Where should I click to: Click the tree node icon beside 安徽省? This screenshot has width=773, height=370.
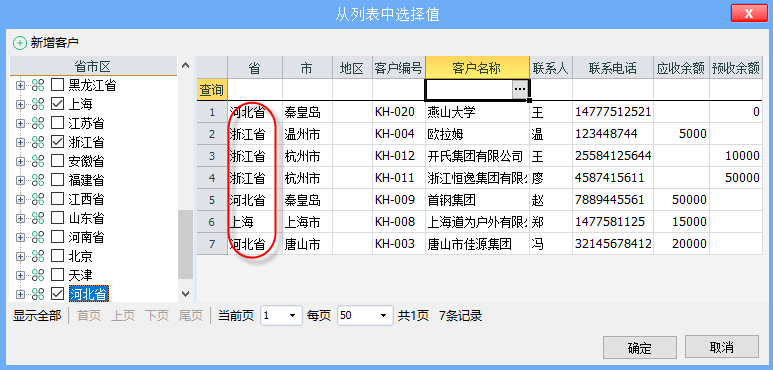tap(38, 161)
